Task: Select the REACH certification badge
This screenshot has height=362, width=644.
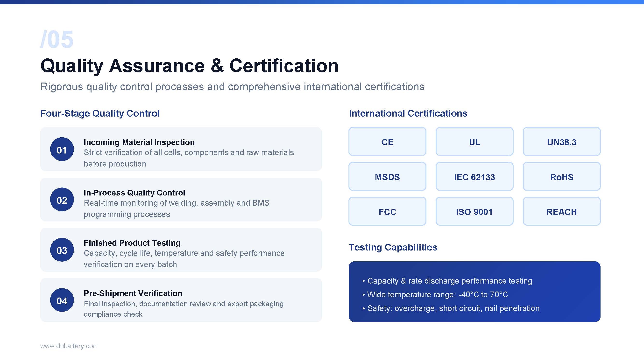Action: [561, 211]
